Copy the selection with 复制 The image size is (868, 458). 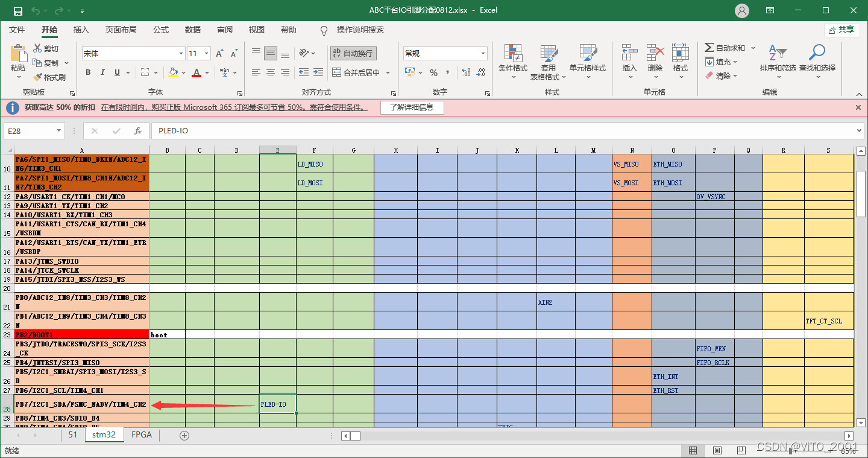tap(46, 63)
